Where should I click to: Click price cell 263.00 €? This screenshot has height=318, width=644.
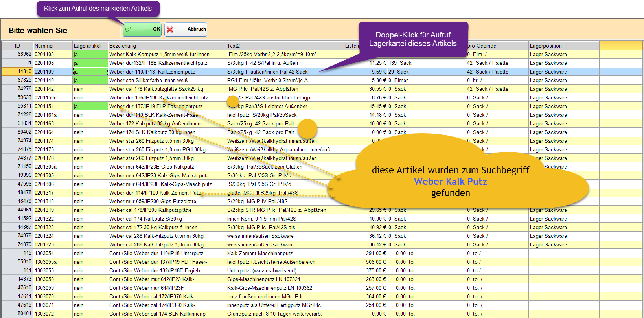[x=365, y=279]
